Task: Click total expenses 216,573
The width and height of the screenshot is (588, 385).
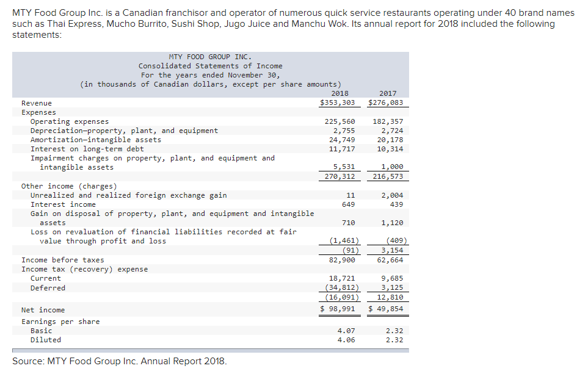Action: pyautogui.click(x=388, y=176)
